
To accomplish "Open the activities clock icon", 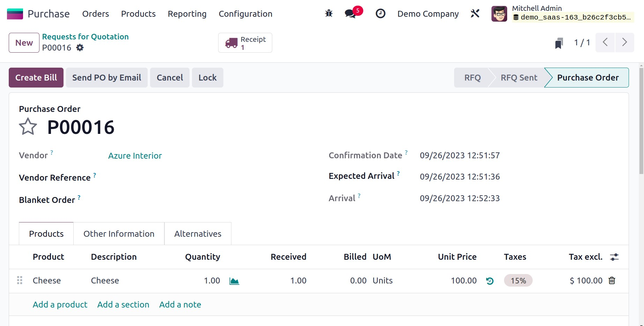I will pos(380,14).
